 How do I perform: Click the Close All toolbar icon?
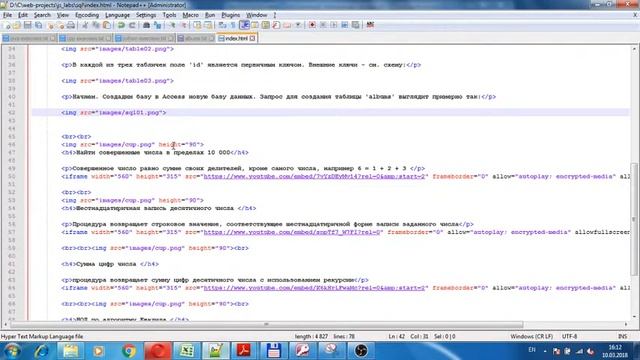point(61,25)
